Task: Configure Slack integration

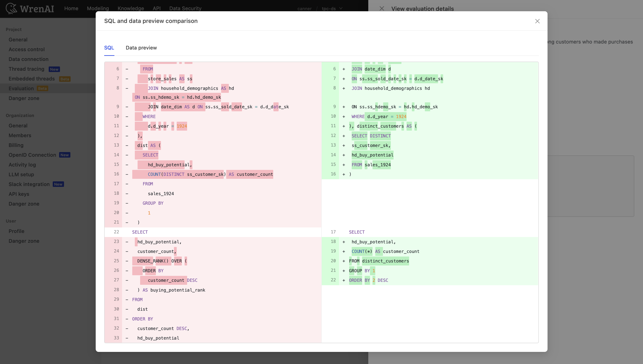Action: click(29, 184)
